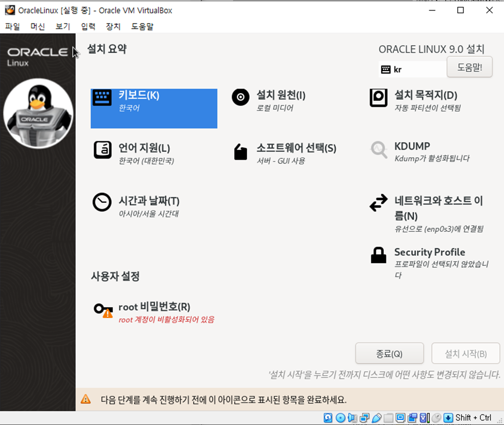
Task: Click the Oracle penguin mascot image
Action: [x=38, y=113]
